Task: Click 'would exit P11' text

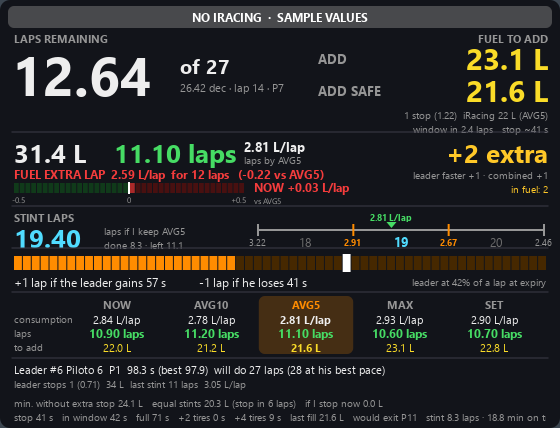Action: 385,418
